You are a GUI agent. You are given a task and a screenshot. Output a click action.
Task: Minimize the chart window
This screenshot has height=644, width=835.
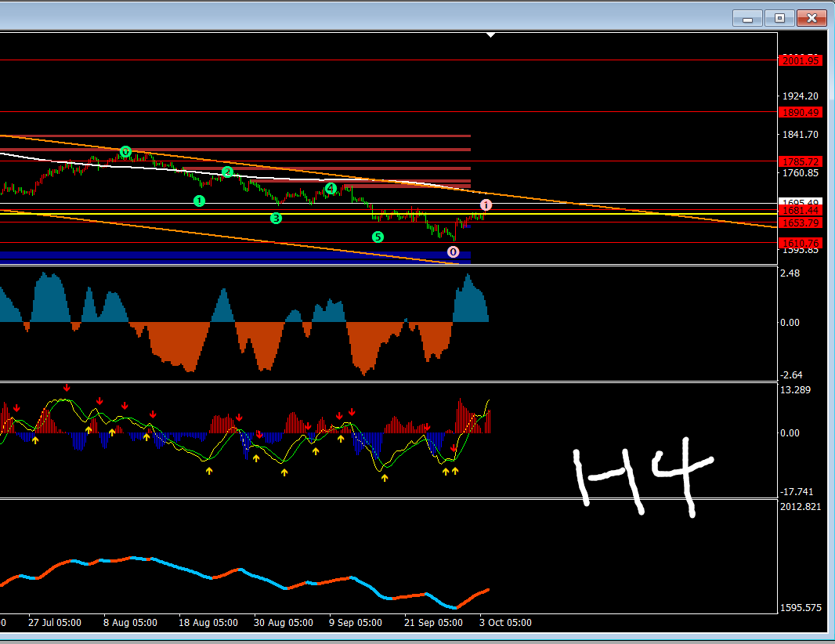tap(748, 18)
